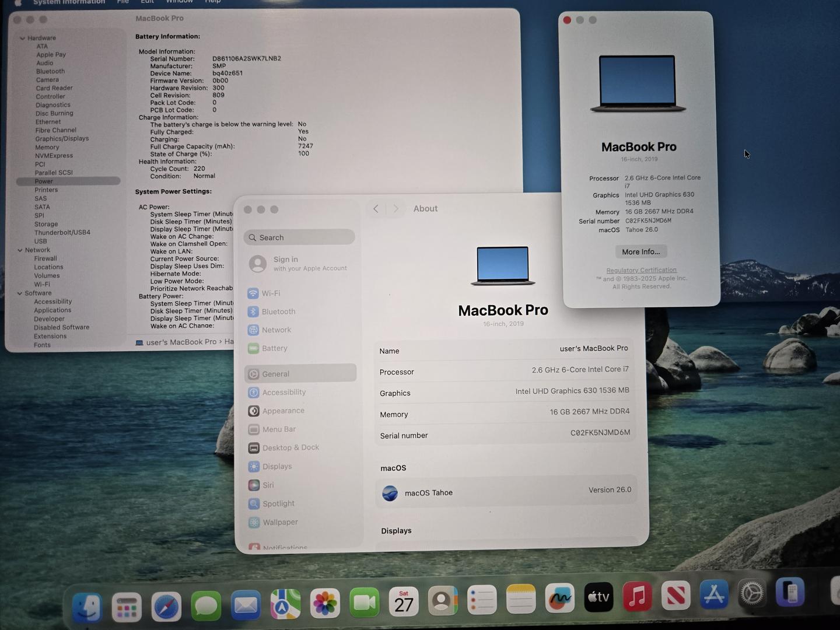Open Appearance in Settings sidebar
The height and width of the screenshot is (630, 840).
(300, 411)
